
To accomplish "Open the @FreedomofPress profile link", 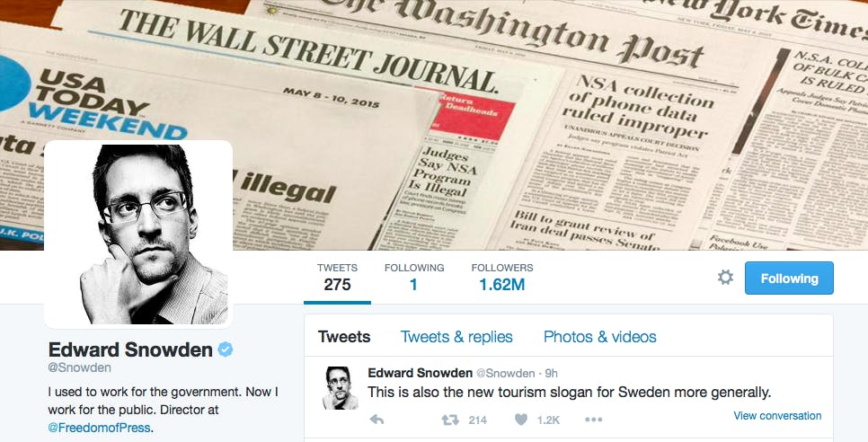I will coord(100,429).
